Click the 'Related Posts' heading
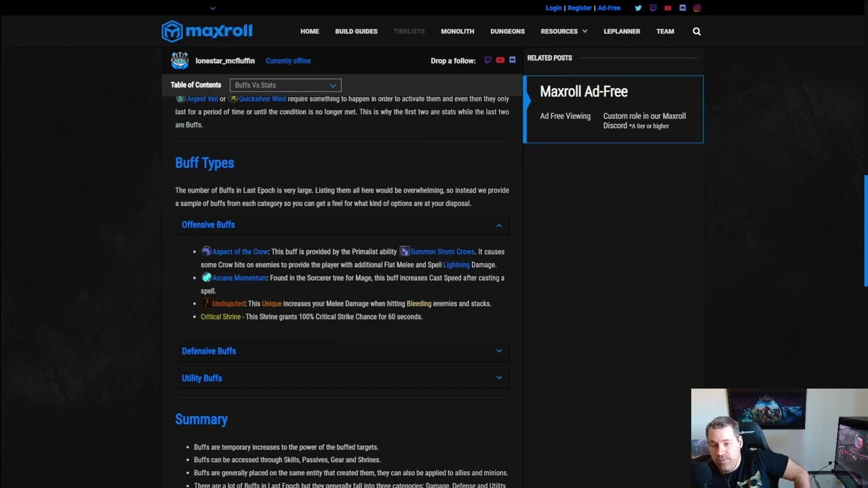 coord(550,58)
